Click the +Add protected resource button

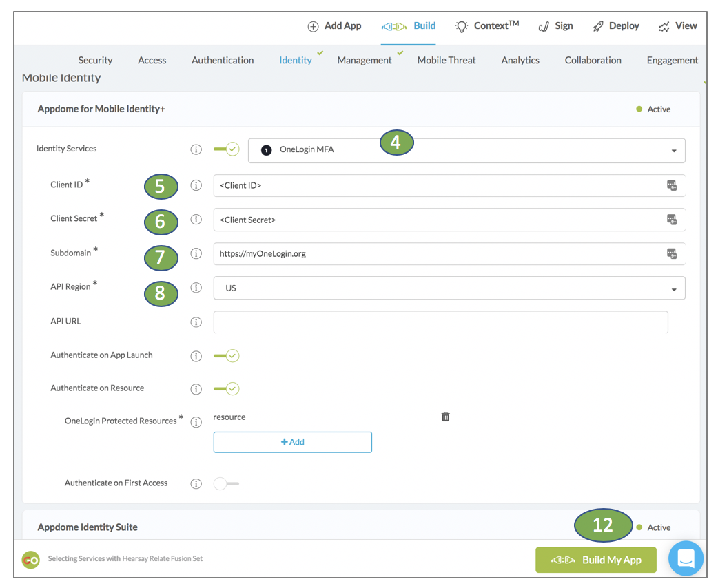[x=293, y=442]
